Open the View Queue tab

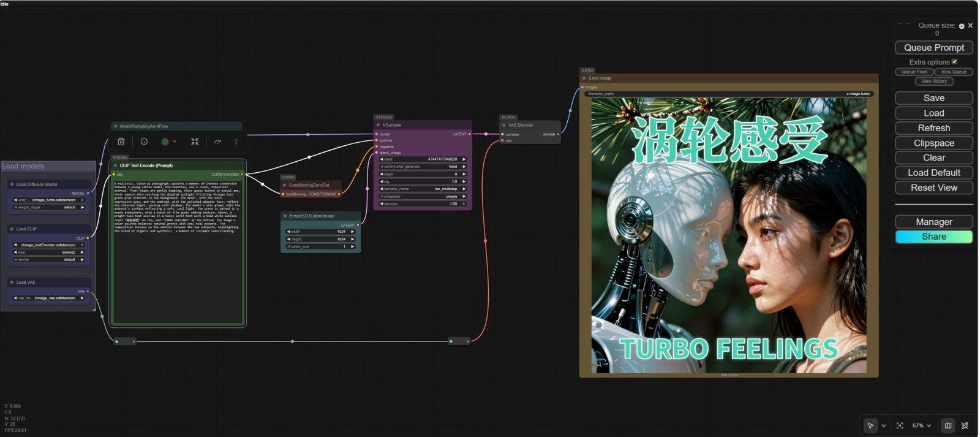coord(954,72)
